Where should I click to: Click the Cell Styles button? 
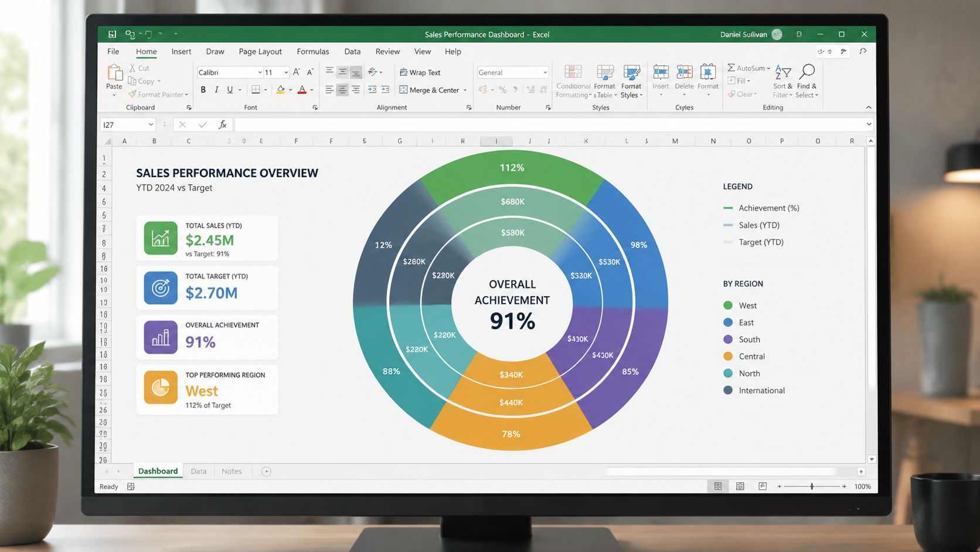[x=631, y=82]
